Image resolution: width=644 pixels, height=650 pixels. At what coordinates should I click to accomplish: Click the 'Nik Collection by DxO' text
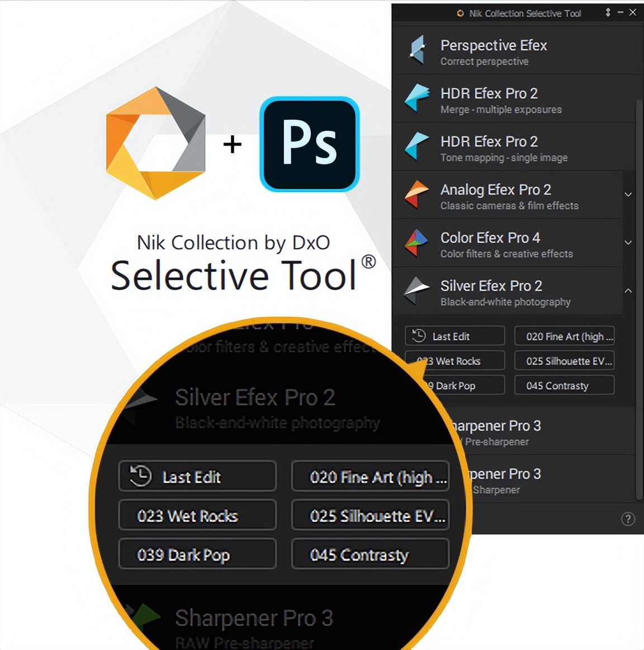tap(233, 243)
